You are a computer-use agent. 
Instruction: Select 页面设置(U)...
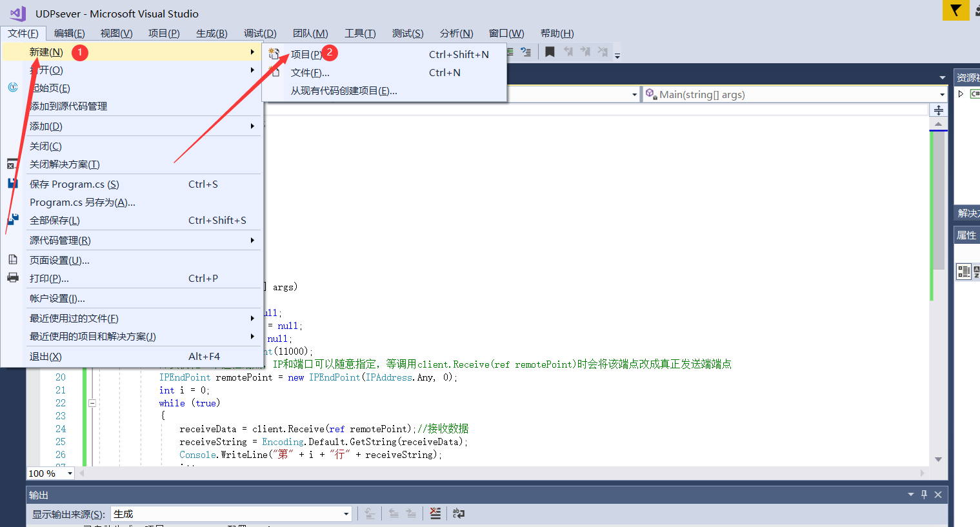coord(131,260)
